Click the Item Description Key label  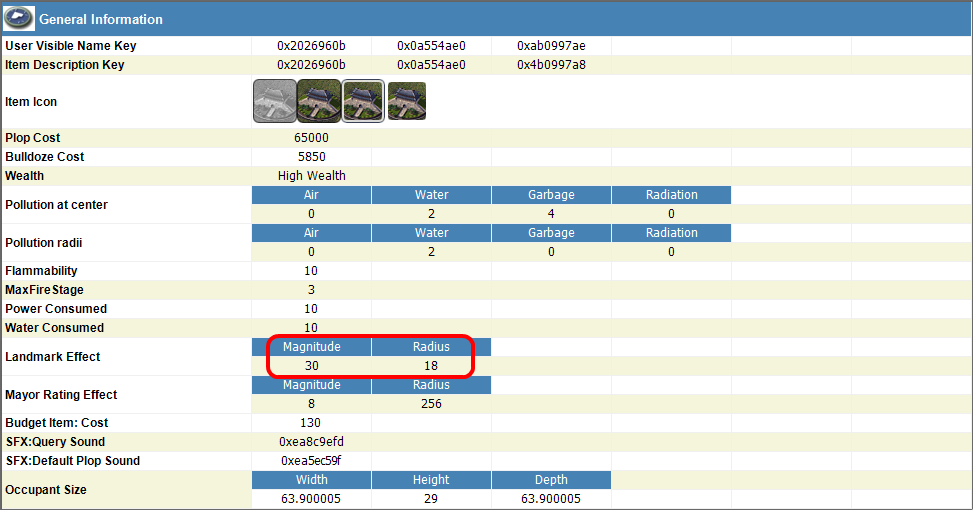tap(65, 65)
